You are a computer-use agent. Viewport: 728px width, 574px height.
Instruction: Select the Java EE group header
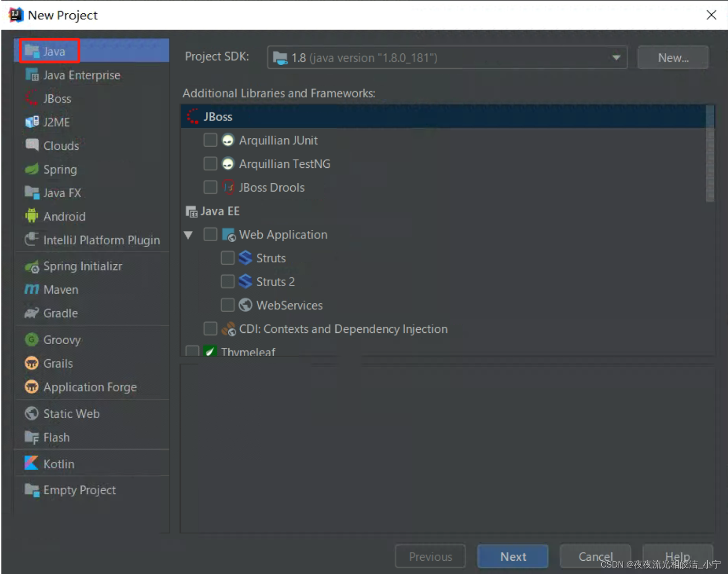pyautogui.click(x=444, y=211)
